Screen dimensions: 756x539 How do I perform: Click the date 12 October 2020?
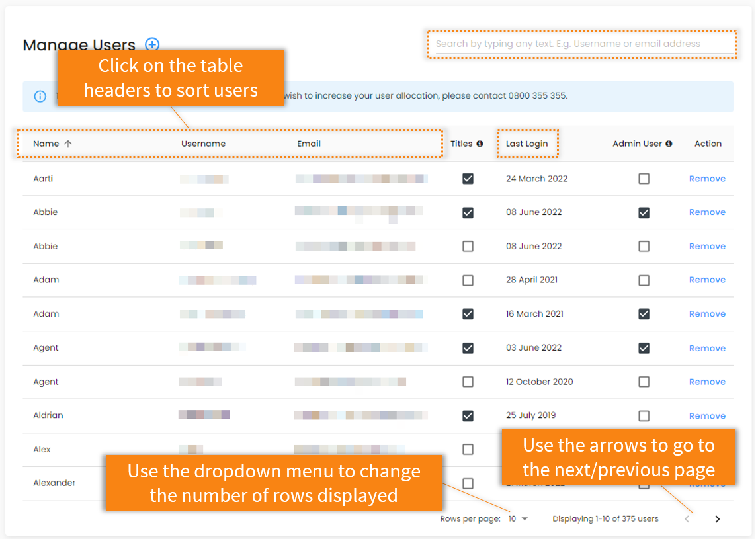540,382
